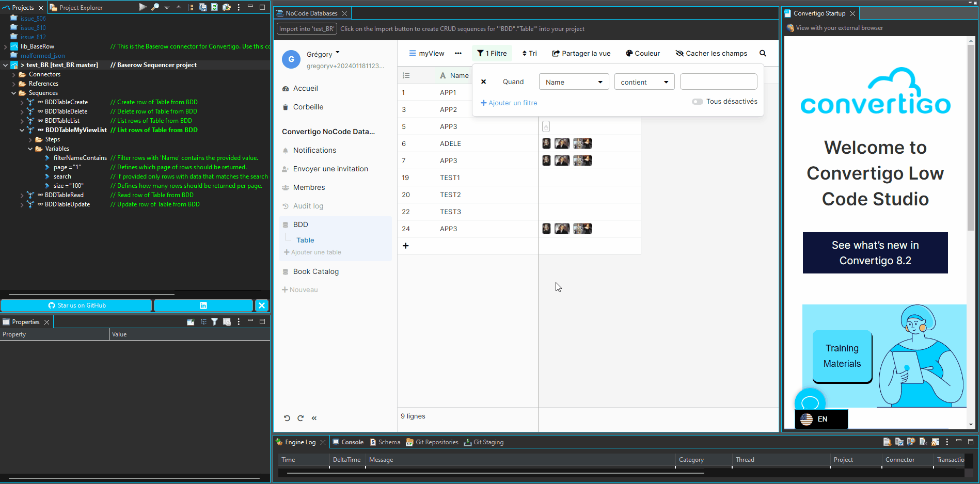Open the myView options ellipsis menu

[x=458, y=53]
